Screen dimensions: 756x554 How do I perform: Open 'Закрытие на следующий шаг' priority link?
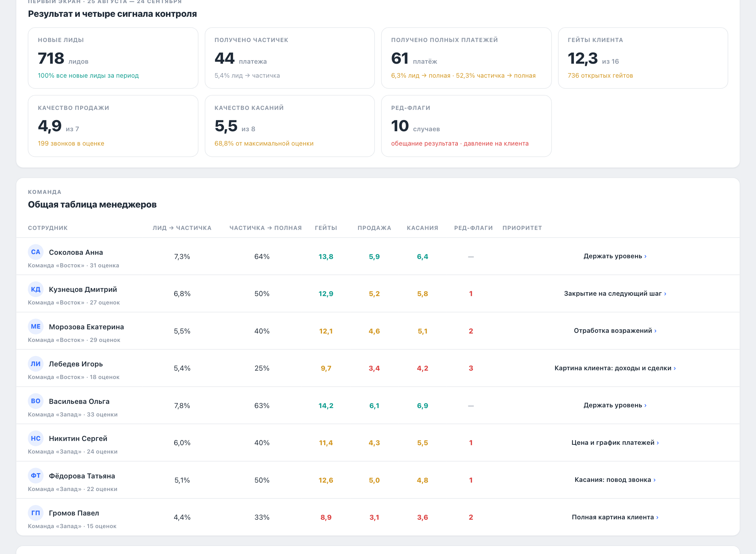(615, 294)
